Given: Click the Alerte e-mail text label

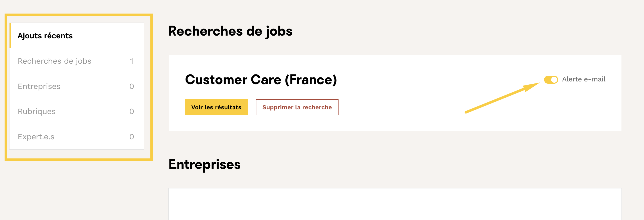Looking at the screenshot, I should click(583, 79).
